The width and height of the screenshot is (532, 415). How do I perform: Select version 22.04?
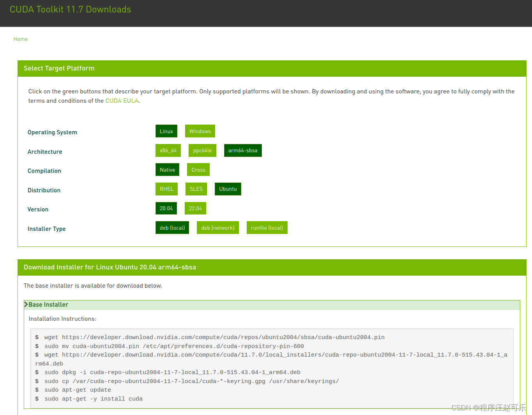coord(195,208)
